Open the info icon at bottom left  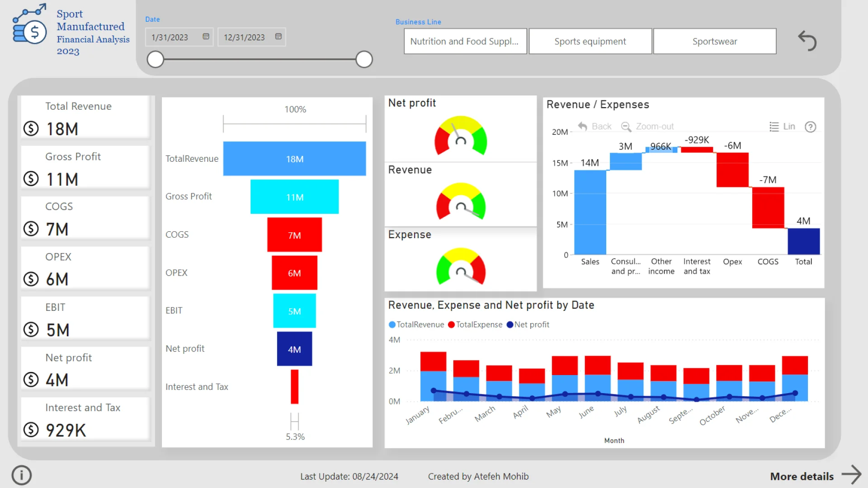[x=22, y=475]
